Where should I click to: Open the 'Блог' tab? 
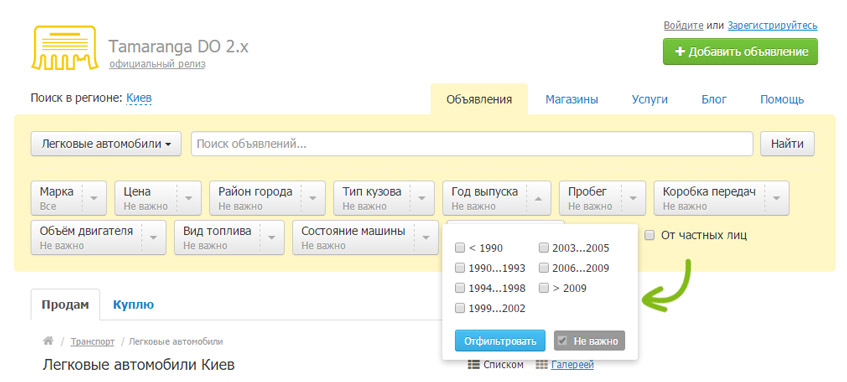click(x=714, y=99)
